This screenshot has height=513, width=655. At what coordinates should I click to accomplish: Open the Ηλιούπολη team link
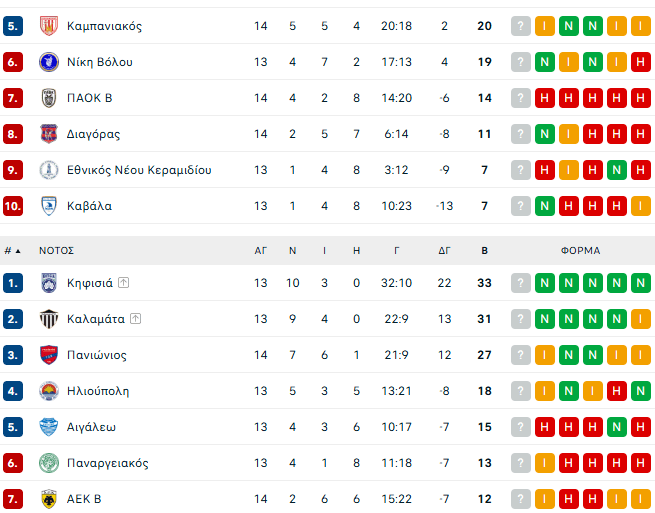[98, 391]
